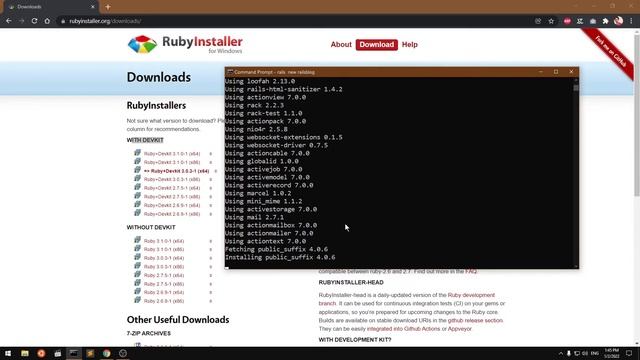Maximize the Command Prompt window
This screenshot has height=360, width=640.
click(556, 72)
